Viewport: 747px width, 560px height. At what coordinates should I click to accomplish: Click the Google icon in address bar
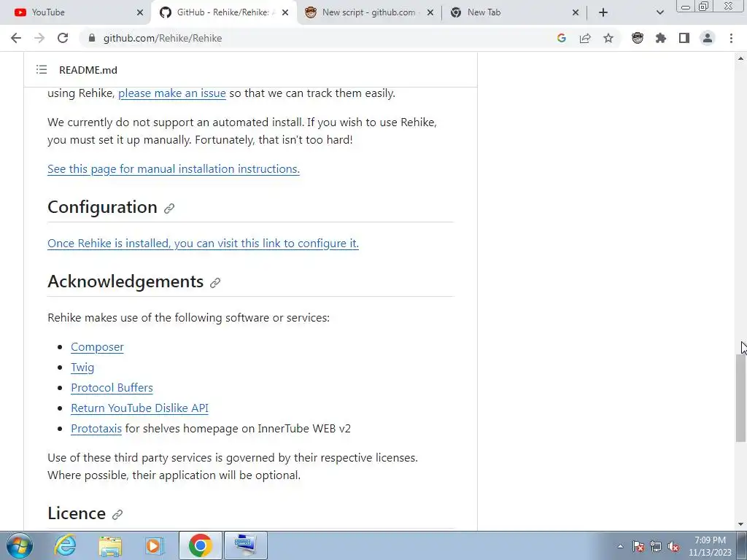561,38
